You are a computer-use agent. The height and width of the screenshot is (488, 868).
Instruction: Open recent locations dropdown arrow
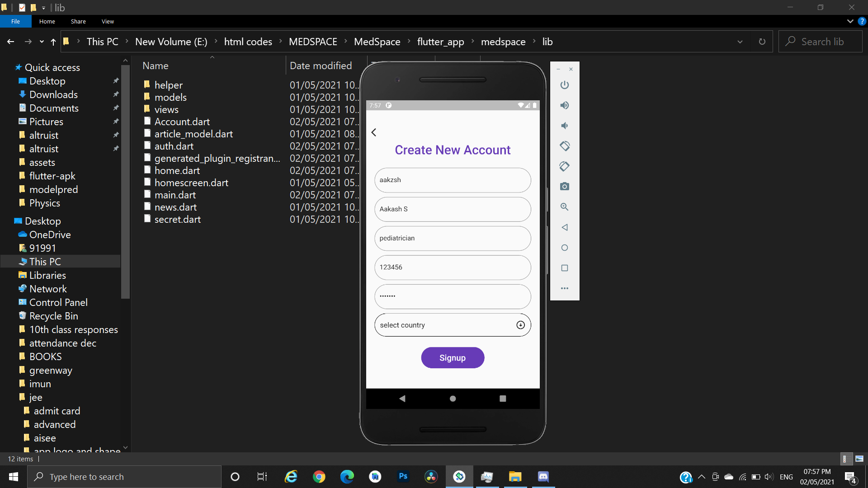coord(42,42)
